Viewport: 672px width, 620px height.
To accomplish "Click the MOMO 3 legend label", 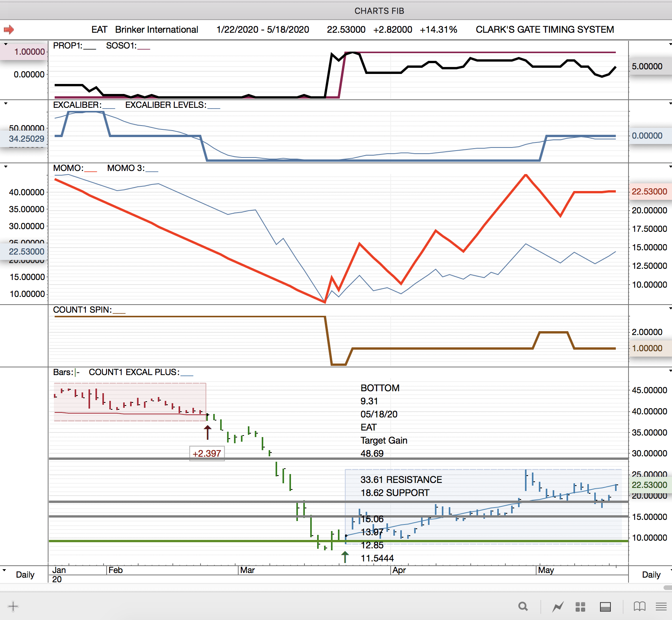I will [x=125, y=168].
